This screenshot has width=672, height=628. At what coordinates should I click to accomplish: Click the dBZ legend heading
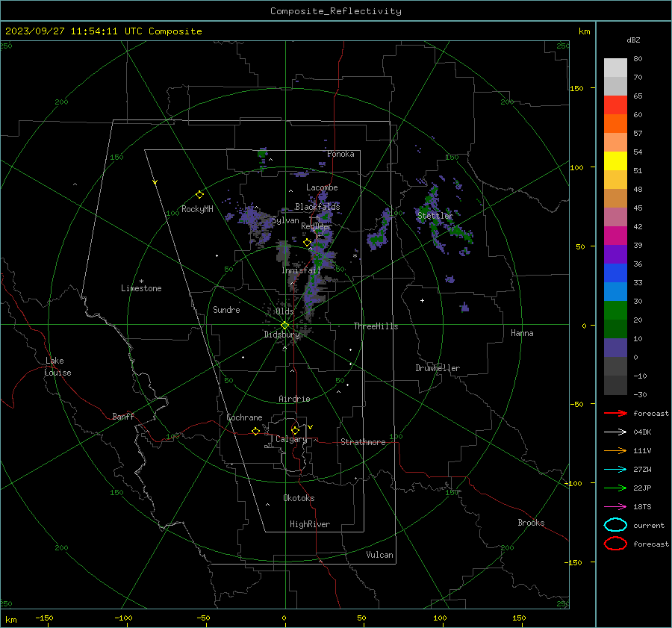click(x=633, y=40)
